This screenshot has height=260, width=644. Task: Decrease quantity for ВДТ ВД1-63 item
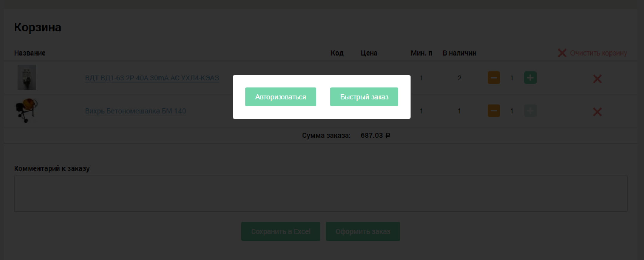tap(494, 78)
